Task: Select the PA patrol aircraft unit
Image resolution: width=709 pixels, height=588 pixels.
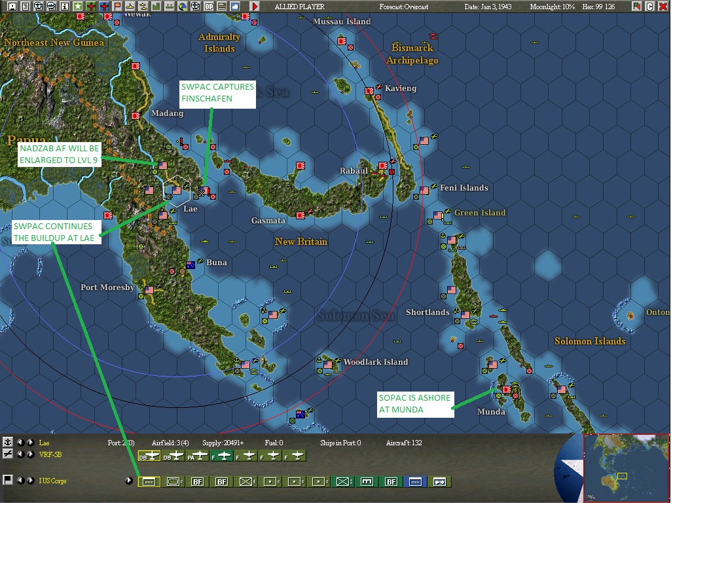Action: click(x=198, y=456)
